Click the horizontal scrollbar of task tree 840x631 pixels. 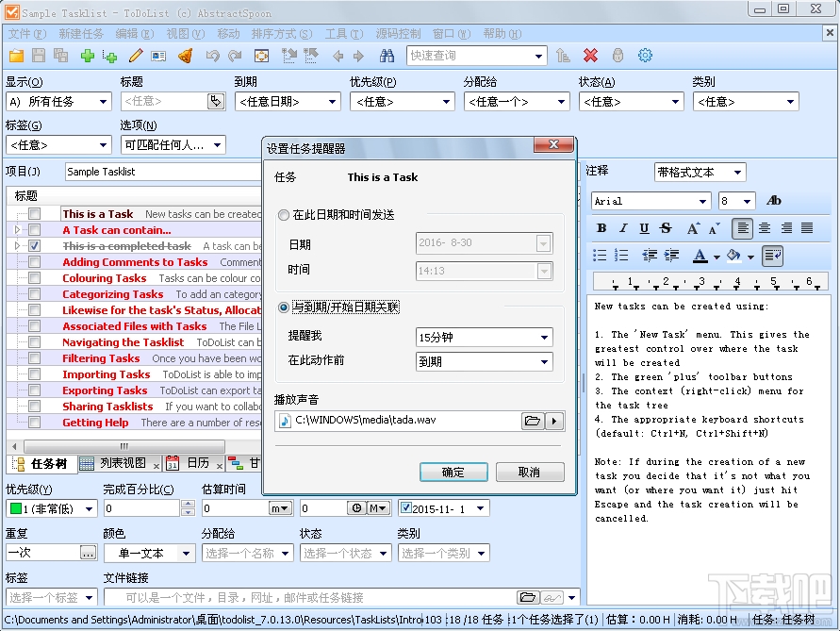[x=124, y=446]
